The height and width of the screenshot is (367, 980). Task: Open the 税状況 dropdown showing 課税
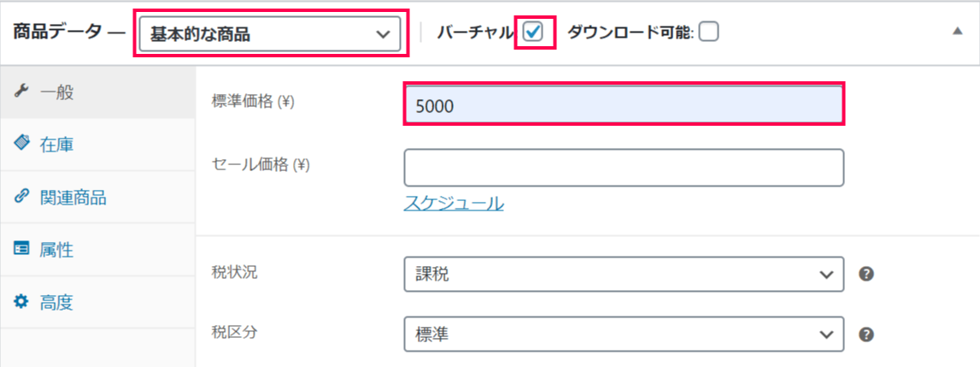click(x=625, y=275)
